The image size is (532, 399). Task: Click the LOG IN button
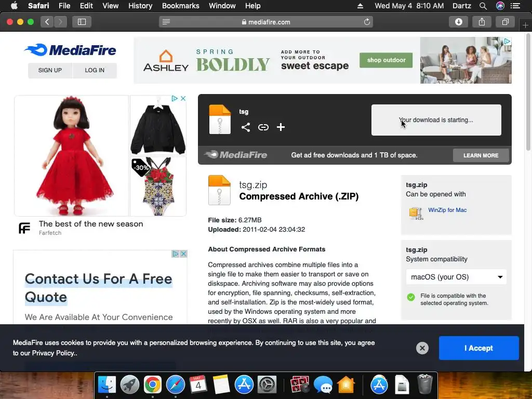pyautogui.click(x=95, y=70)
